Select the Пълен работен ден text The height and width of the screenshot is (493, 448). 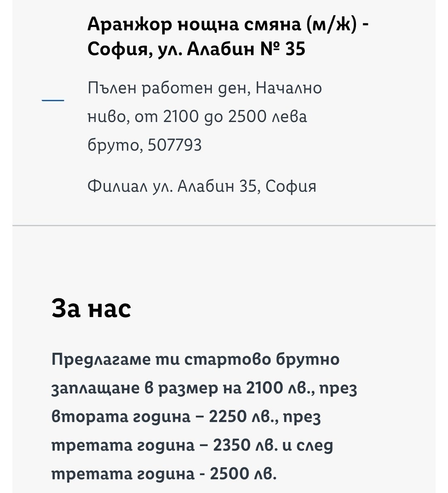[x=168, y=88]
